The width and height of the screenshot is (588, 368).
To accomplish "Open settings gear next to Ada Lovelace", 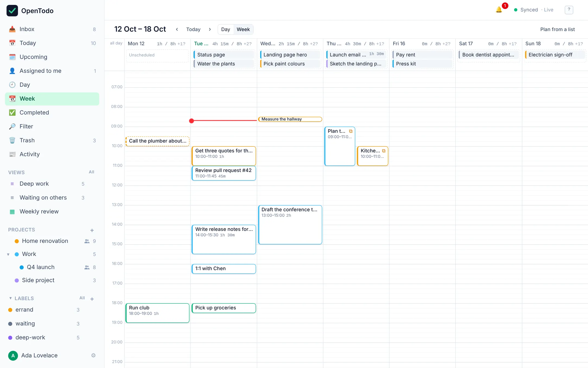I will (x=93, y=355).
